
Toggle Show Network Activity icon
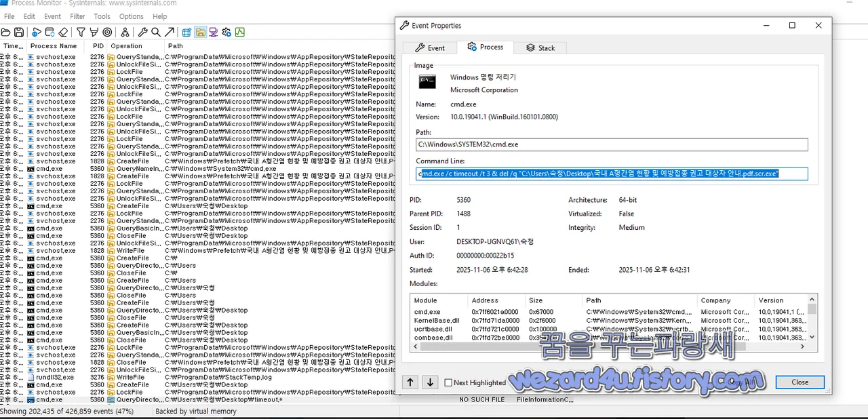coord(214,32)
